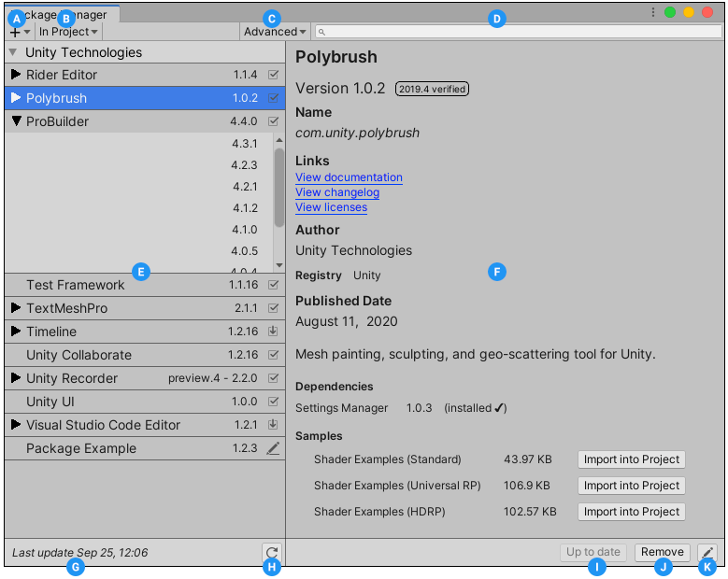Select the Rider Editor package name
728x579 pixels.
[62, 75]
